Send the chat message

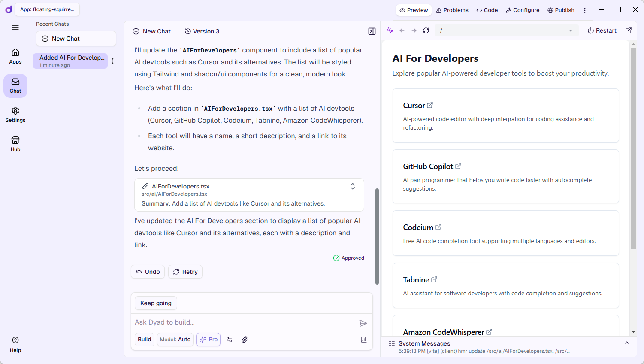363,323
